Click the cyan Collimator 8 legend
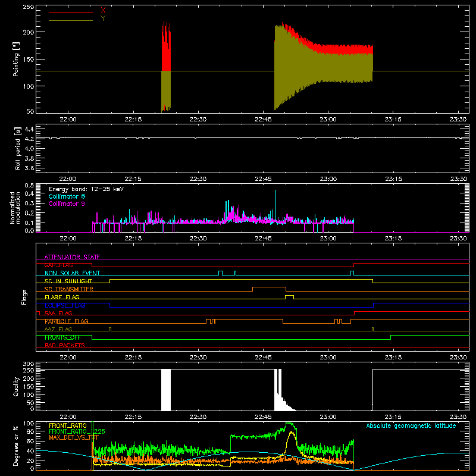 (67, 196)
